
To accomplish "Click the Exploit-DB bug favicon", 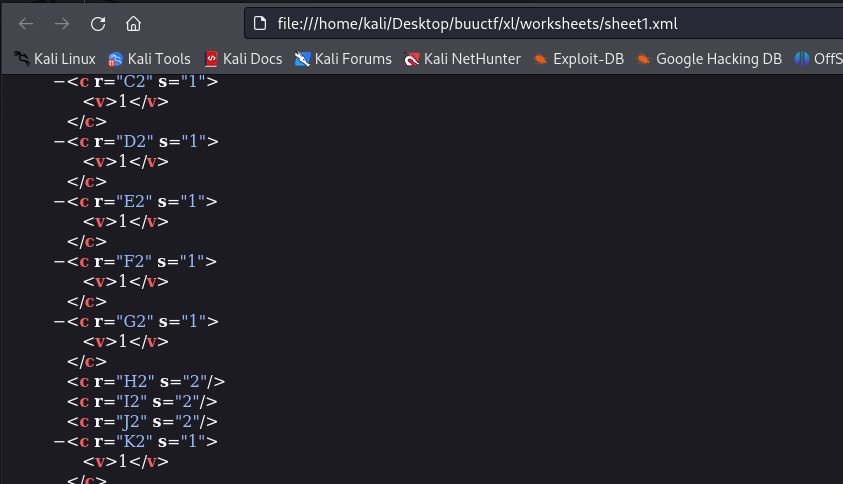I will click(540, 59).
